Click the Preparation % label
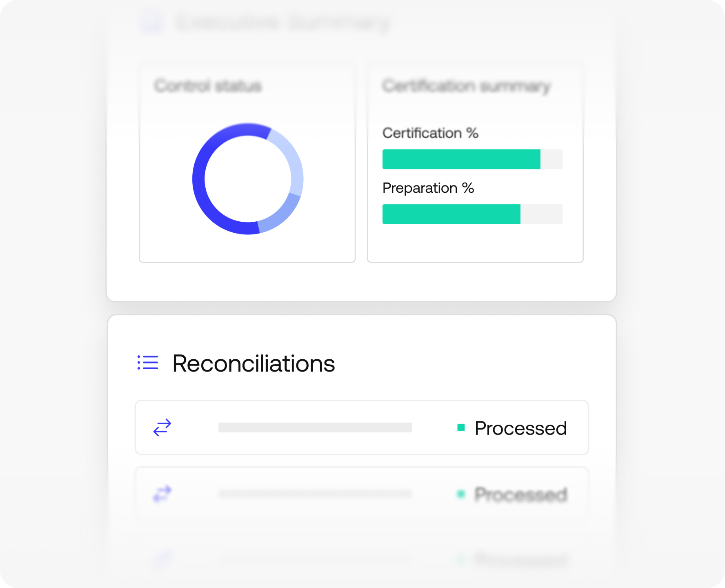This screenshot has height=588, width=725. pyautogui.click(x=428, y=188)
